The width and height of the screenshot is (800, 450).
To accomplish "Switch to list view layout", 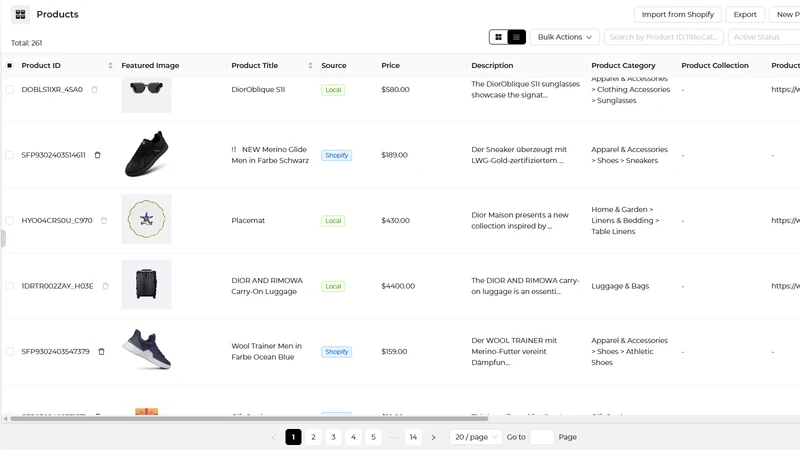I will [516, 37].
